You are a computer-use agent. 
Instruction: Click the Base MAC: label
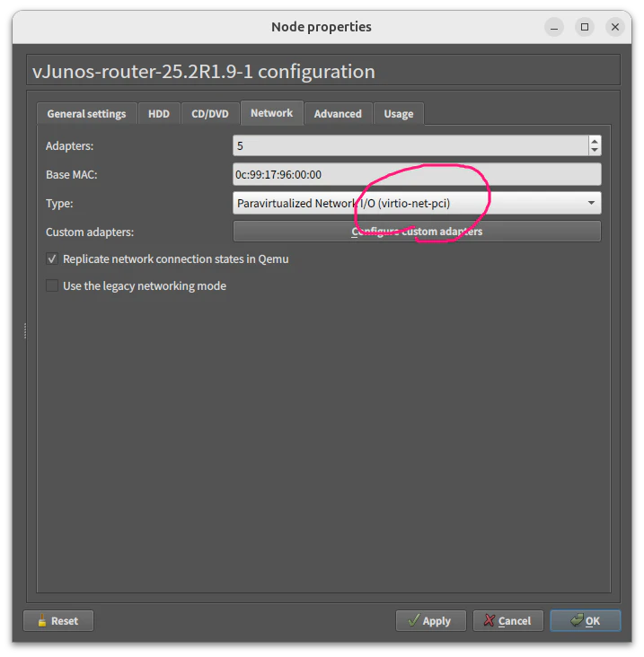point(72,174)
